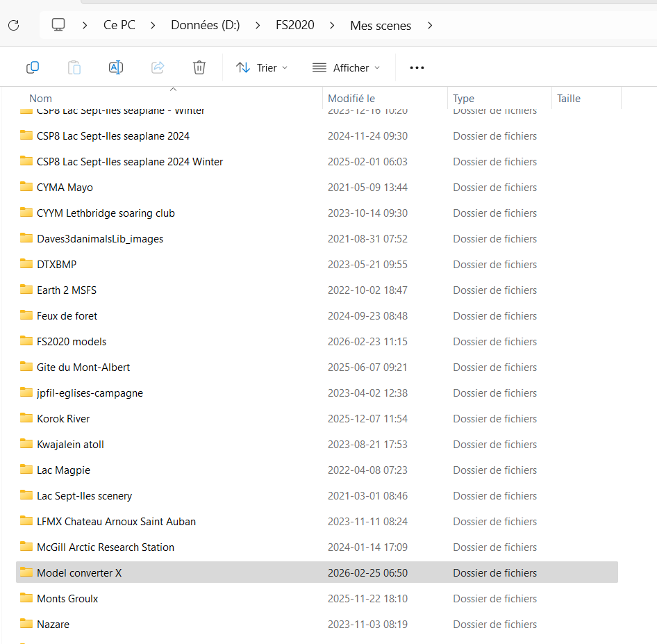
Task: Sort by Type column header
Action: tap(463, 99)
